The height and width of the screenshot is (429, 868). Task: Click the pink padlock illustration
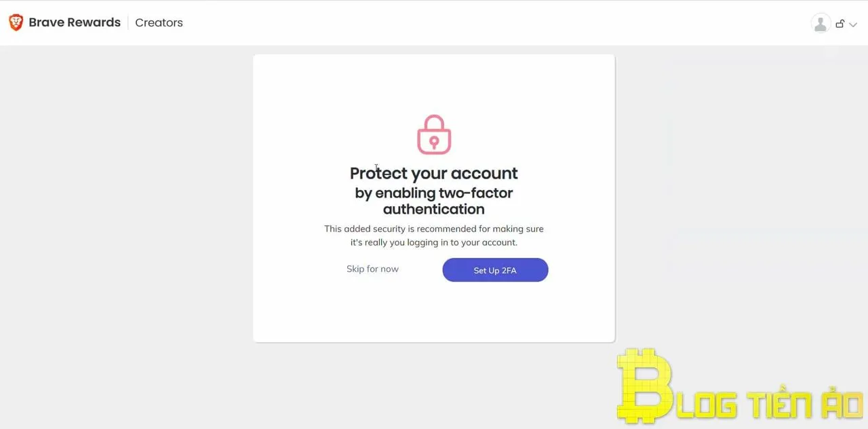434,134
